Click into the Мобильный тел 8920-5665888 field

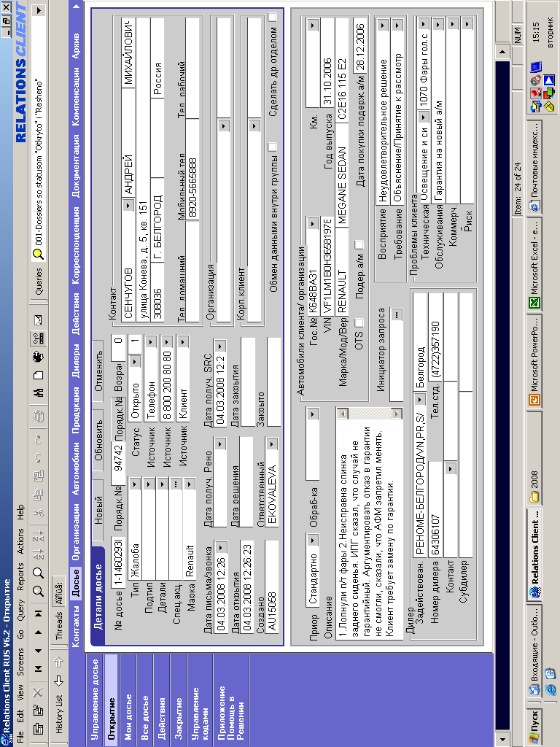pyautogui.click(x=192, y=169)
